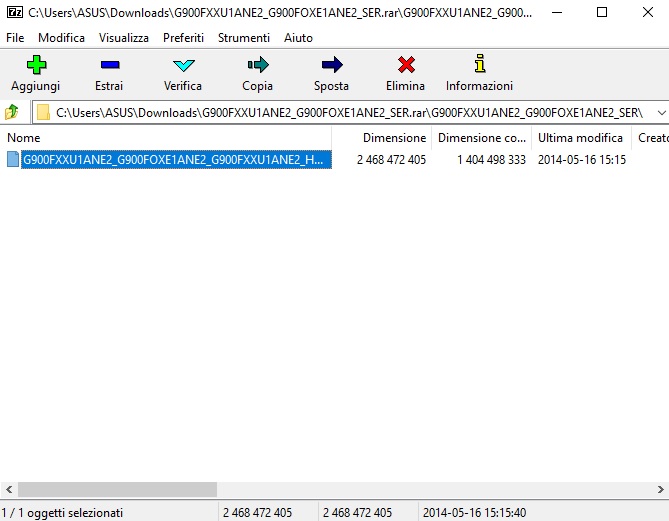
Task: Run Verifica with the cyan checkmark icon
Action: click(x=183, y=65)
